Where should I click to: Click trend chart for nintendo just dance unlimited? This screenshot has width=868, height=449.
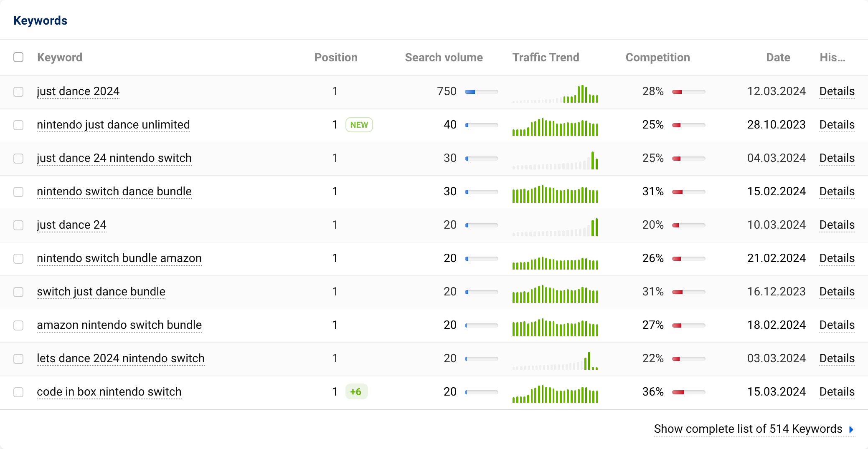(556, 127)
